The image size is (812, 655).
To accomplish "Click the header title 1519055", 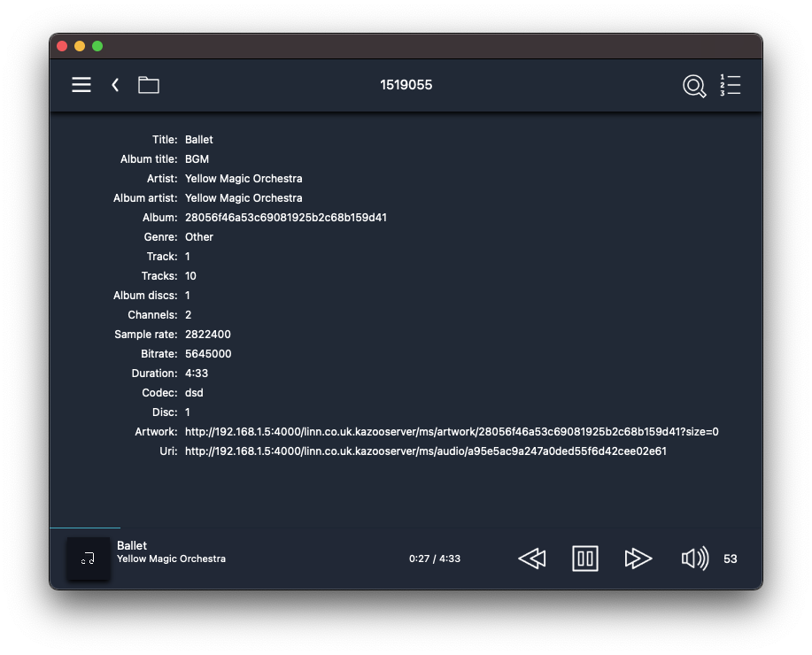I will pos(406,85).
